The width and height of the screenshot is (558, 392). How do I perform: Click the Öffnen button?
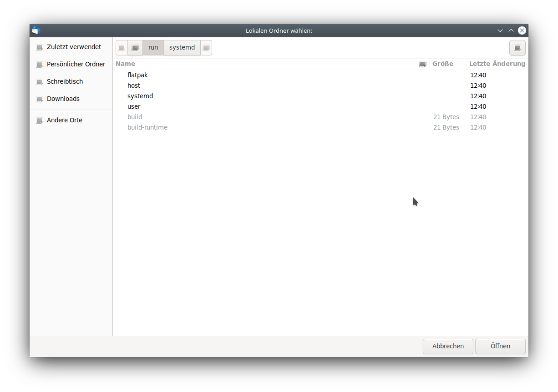tap(500, 346)
